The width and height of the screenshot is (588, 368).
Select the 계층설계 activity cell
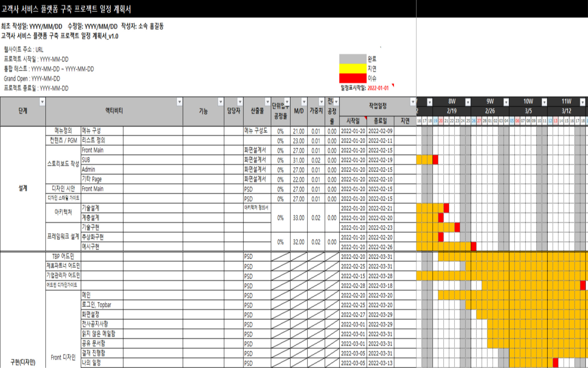point(102,218)
